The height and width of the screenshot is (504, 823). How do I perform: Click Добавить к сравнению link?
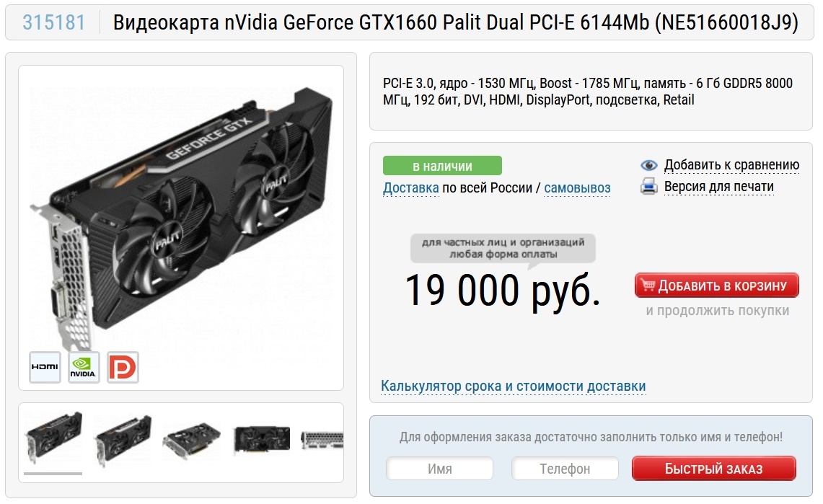point(731,164)
